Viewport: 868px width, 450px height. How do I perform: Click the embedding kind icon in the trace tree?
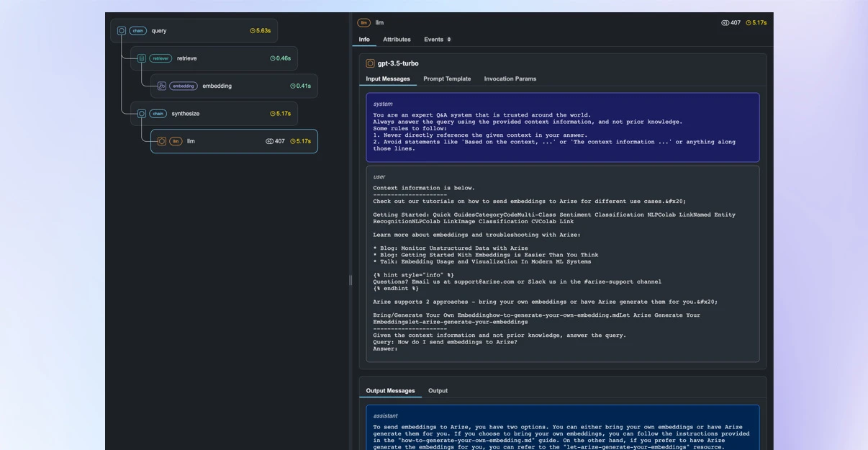(x=161, y=86)
